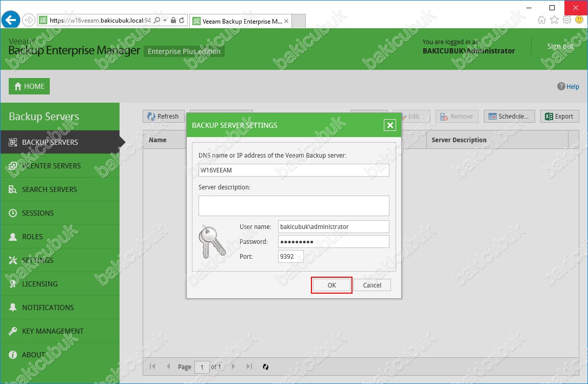Go to first page in pager
The height and width of the screenshot is (384, 588).
point(152,367)
